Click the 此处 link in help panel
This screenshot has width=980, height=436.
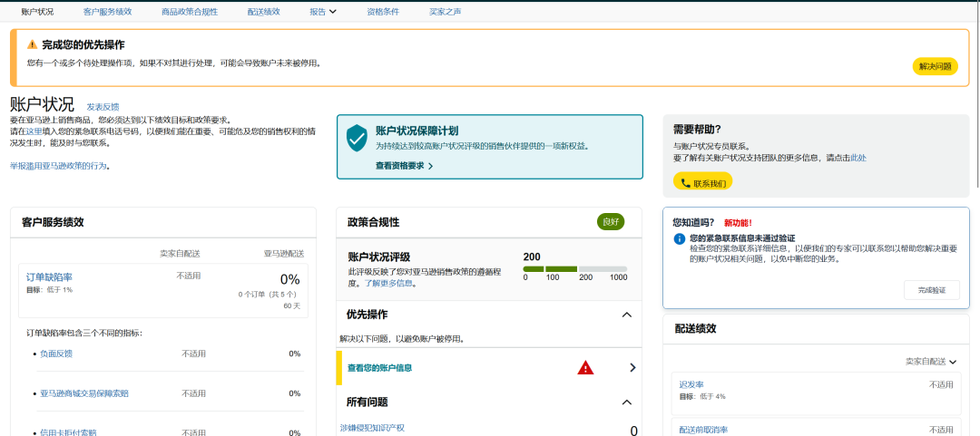(x=858, y=158)
